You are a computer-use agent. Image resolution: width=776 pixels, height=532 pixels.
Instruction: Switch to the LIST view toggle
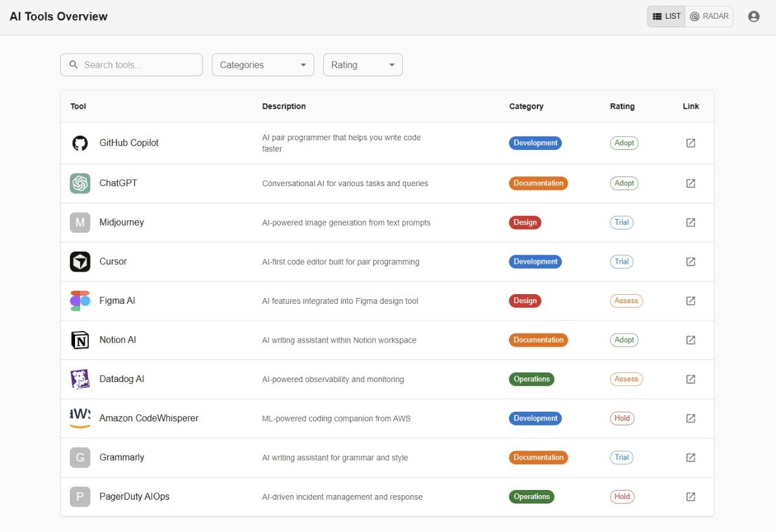[667, 17]
